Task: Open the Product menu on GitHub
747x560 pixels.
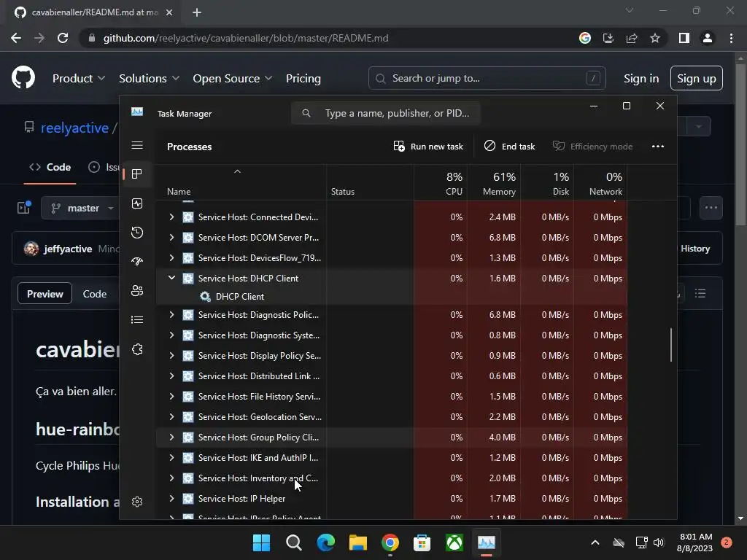Action: point(79,79)
